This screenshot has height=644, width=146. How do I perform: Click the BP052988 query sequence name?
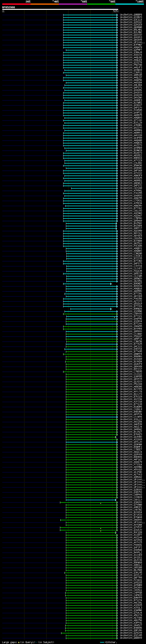coord(8,7)
